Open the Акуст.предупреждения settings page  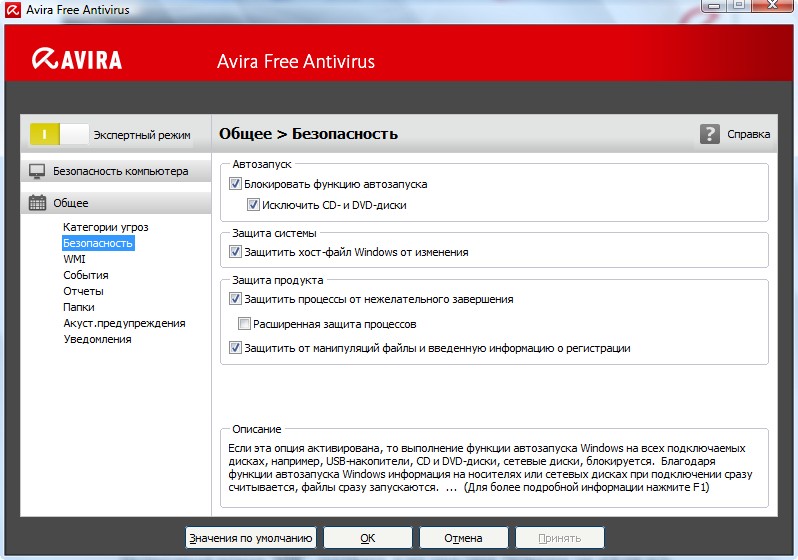(x=124, y=323)
